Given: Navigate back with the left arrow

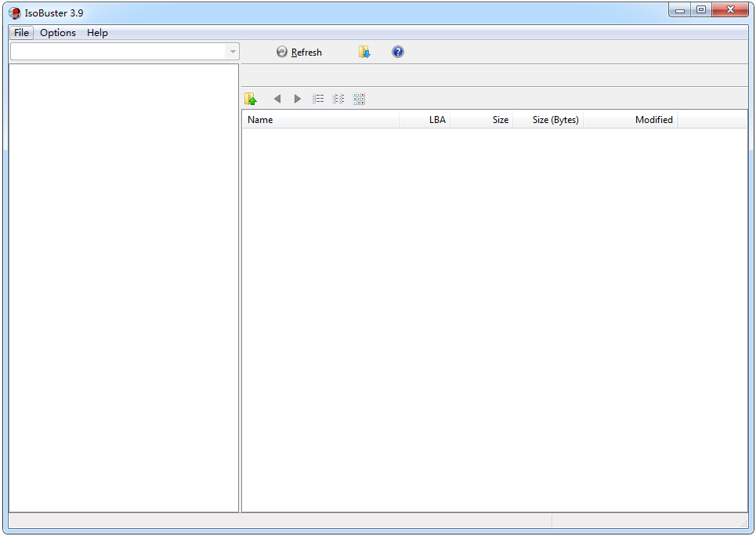Looking at the screenshot, I should tap(277, 99).
